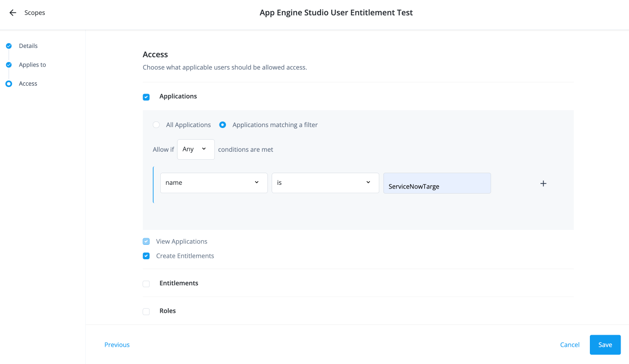Click the Save button
Screen dimensions: 629x364
coord(605,345)
